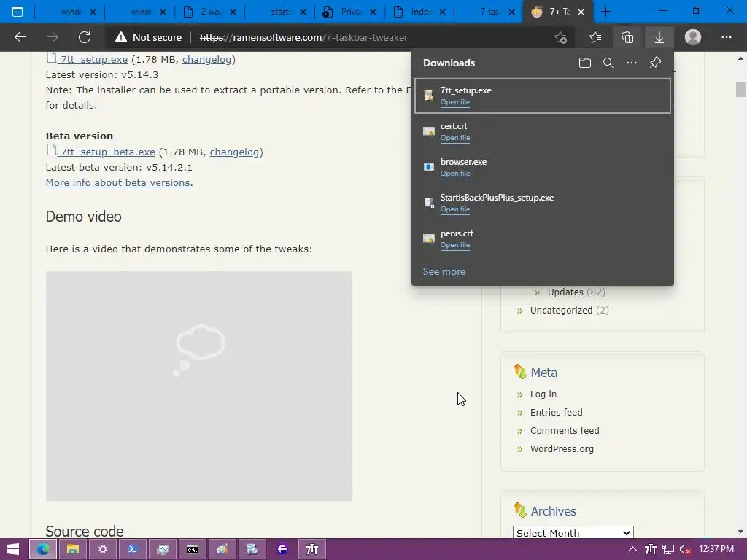Open PowerShell from the taskbar

point(133,549)
